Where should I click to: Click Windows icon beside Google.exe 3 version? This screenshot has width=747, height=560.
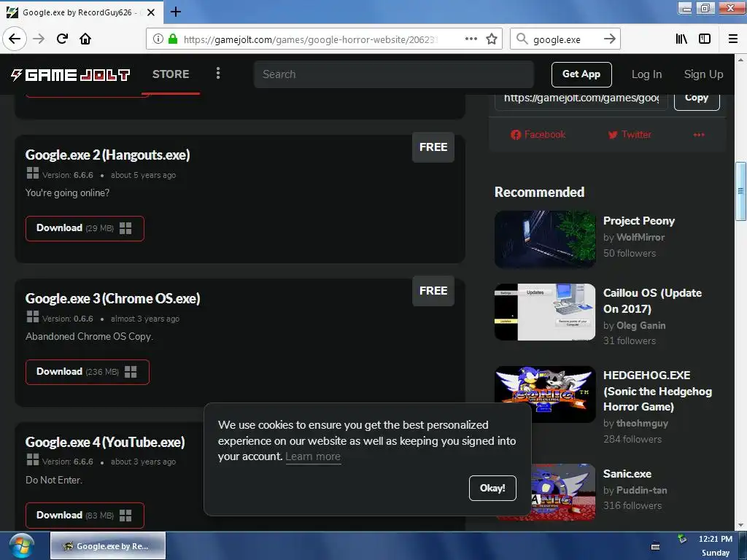coord(32,316)
